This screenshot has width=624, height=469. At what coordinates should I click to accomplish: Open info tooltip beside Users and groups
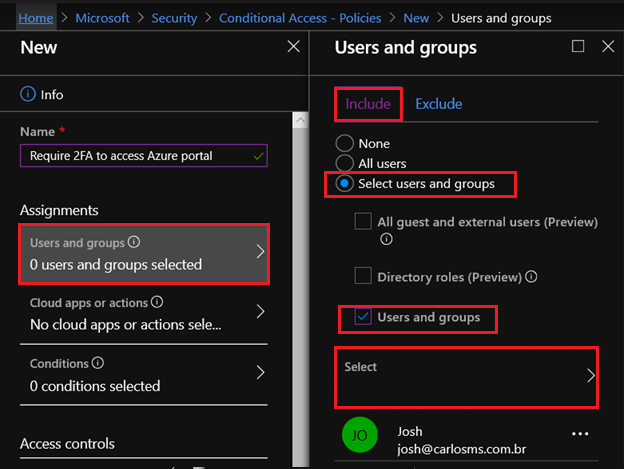point(134,242)
